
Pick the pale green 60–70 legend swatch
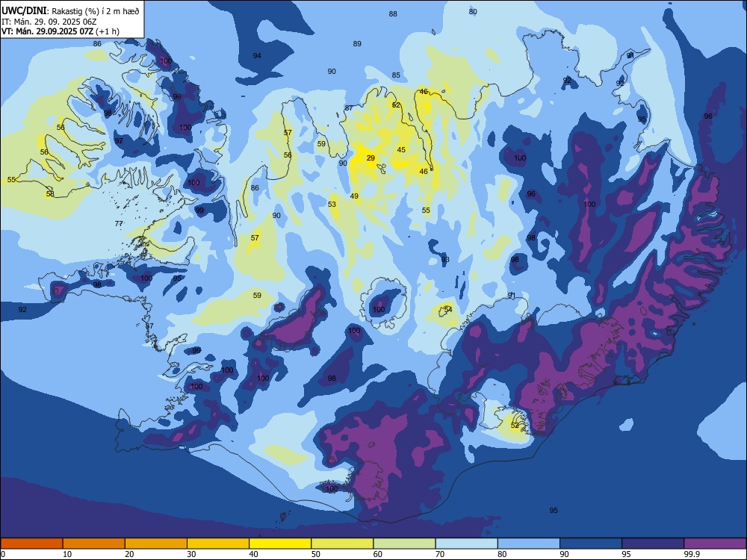coord(404,544)
